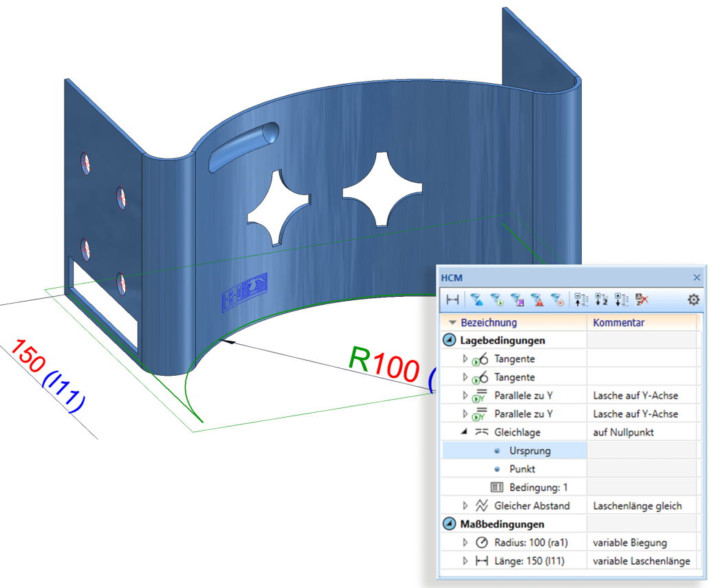The image size is (715, 588).
Task: Select the Bedingung: 1 entry
Action: 538,487
